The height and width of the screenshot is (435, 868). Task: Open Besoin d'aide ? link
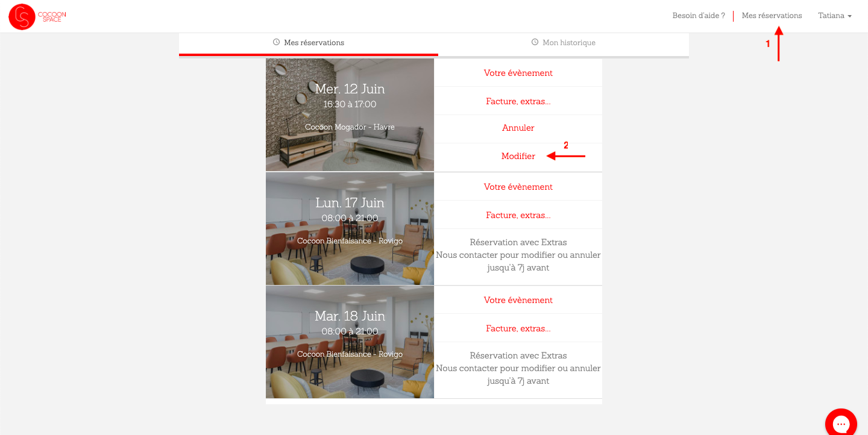click(x=699, y=16)
